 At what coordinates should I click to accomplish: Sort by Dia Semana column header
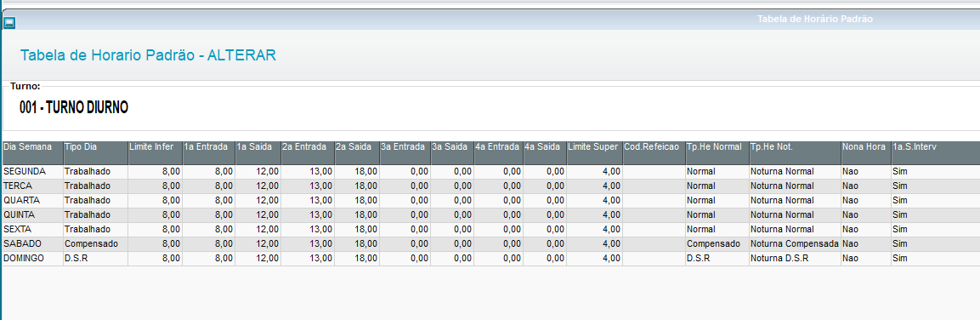point(32,153)
